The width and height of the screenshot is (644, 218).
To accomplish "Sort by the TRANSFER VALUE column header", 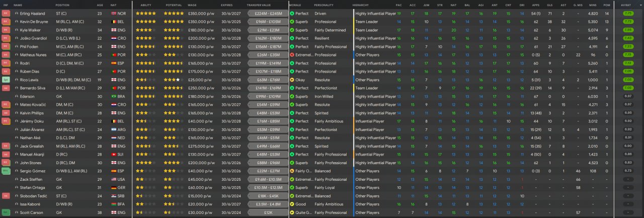I will (x=259, y=5).
